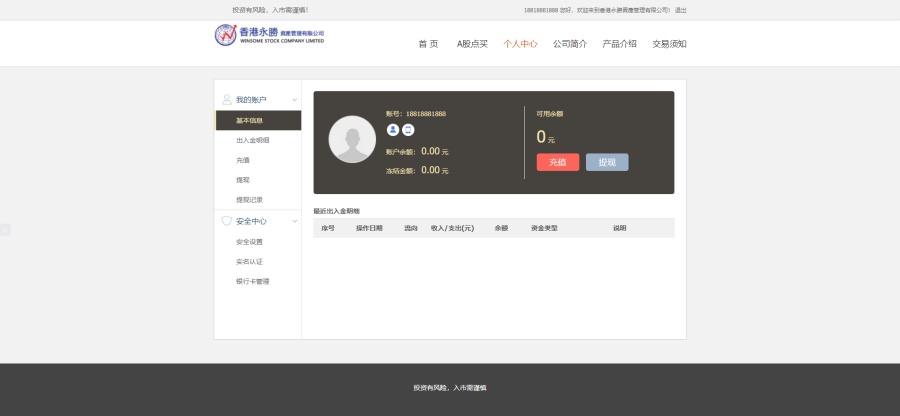The height and width of the screenshot is (416, 900).
Task: Click the shield icon beside 安全中心
Action: (x=227, y=221)
